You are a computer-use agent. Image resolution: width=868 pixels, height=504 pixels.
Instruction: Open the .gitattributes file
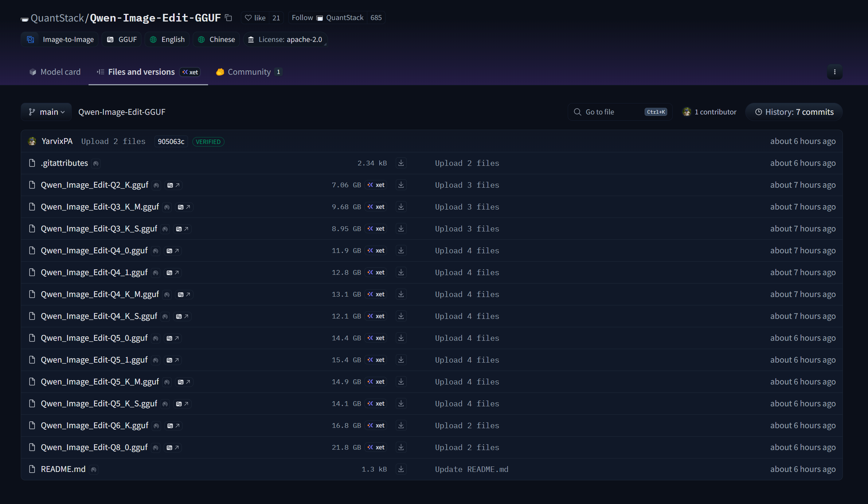point(64,163)
